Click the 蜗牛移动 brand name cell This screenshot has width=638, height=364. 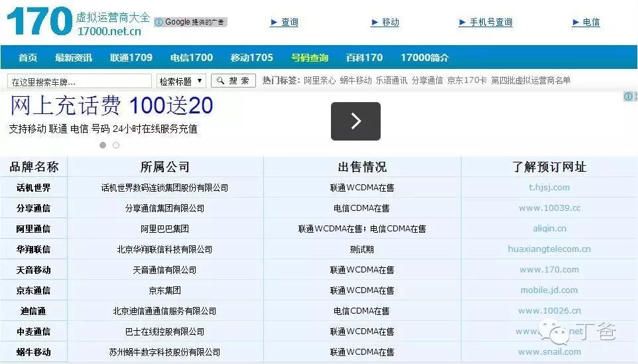(33, 352)
